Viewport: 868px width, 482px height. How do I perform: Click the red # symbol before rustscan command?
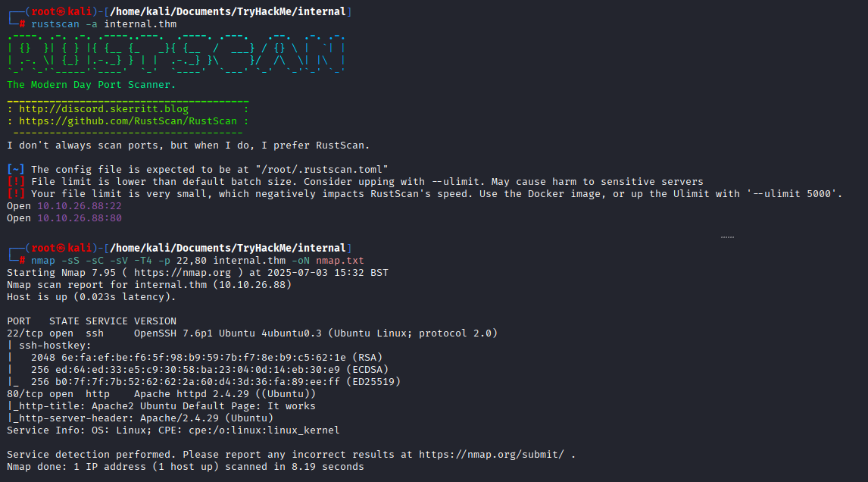tap(22, 24)
